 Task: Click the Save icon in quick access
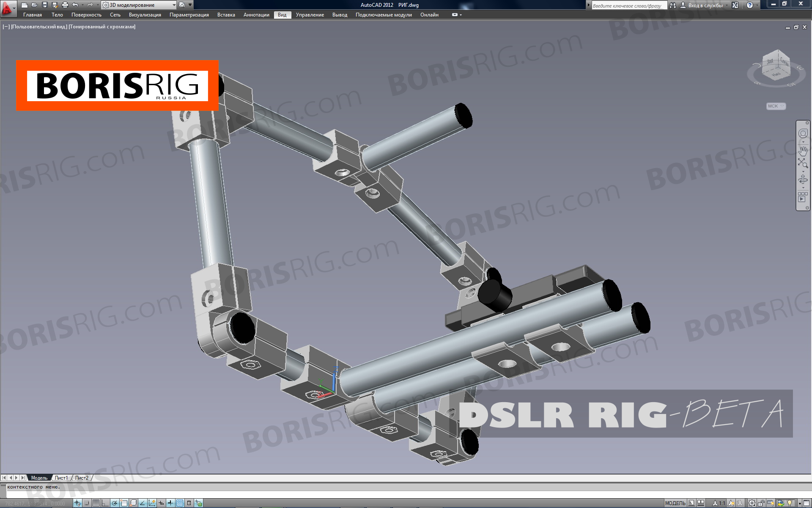[x=45, y=5]
